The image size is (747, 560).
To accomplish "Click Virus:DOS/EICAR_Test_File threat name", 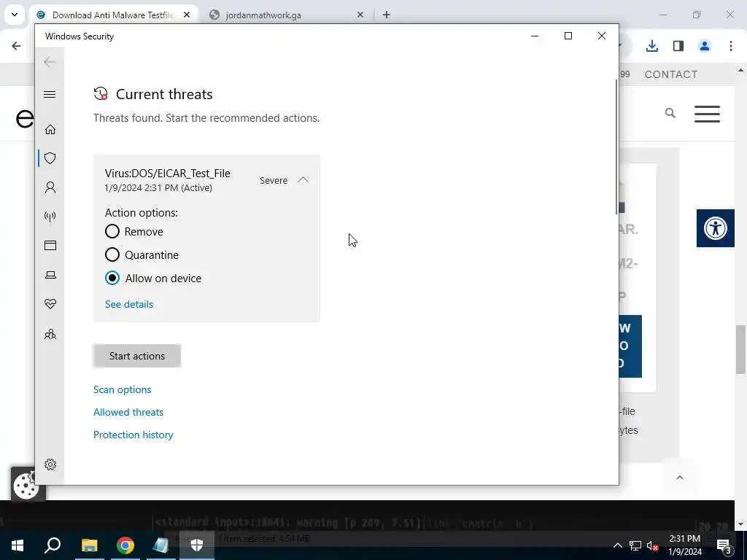I will (168, 174).
